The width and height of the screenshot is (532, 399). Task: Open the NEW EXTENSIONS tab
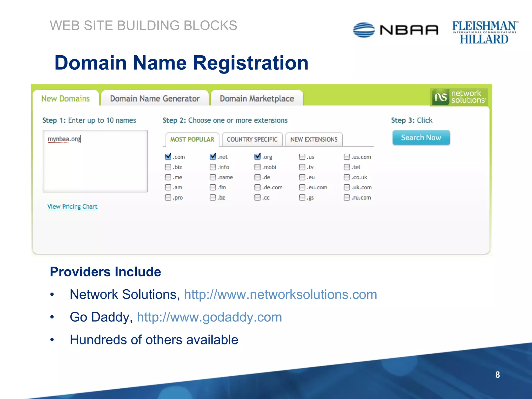pos(314,139)
